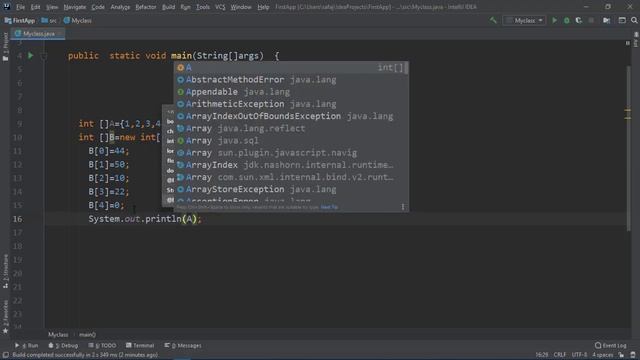Toggle tool window bars icon in bottom-left corner
Image resolution: width=640 pixels, height=360 pixels.
tap(5, 355)
